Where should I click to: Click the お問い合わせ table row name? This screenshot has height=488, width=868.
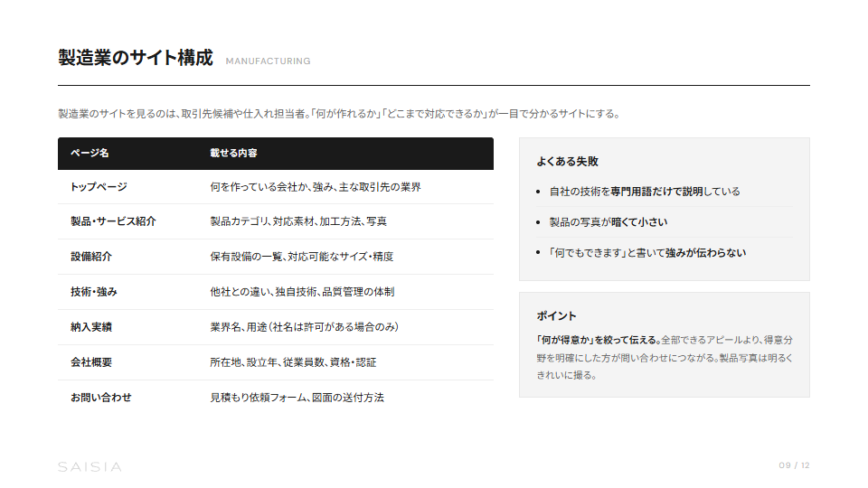(101, 398)
